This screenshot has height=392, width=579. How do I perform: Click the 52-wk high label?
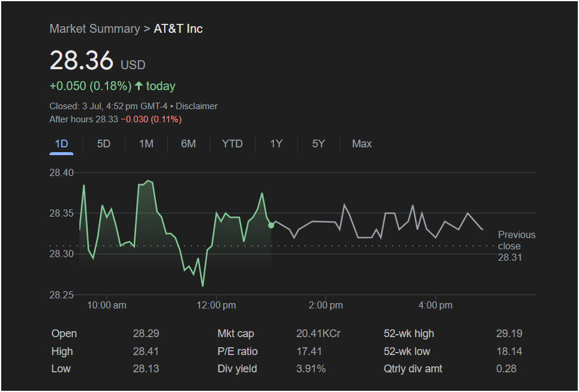(409, 334)
